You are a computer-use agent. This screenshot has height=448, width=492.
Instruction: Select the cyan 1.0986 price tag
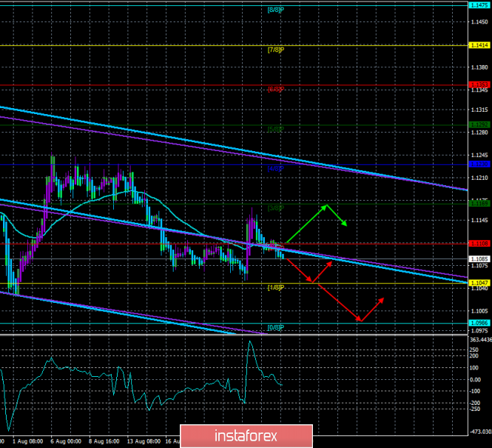[x=478, y=322]
